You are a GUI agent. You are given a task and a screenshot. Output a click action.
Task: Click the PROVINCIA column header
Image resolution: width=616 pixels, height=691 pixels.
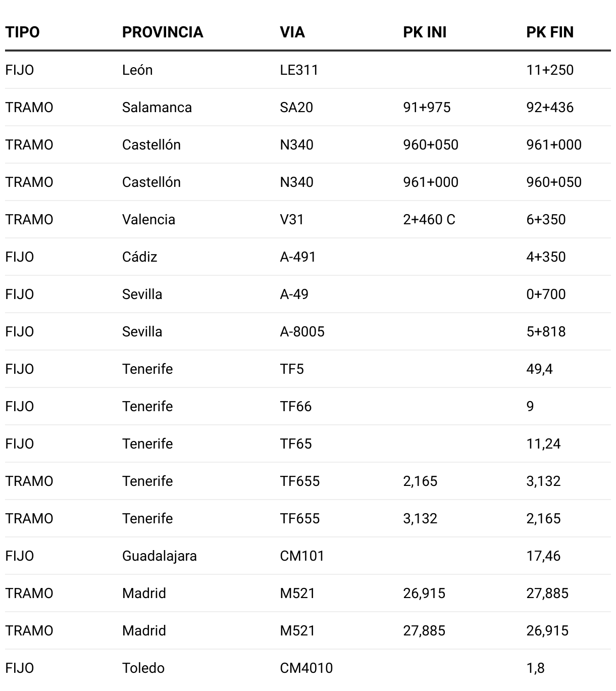click(x=163, y=32)
